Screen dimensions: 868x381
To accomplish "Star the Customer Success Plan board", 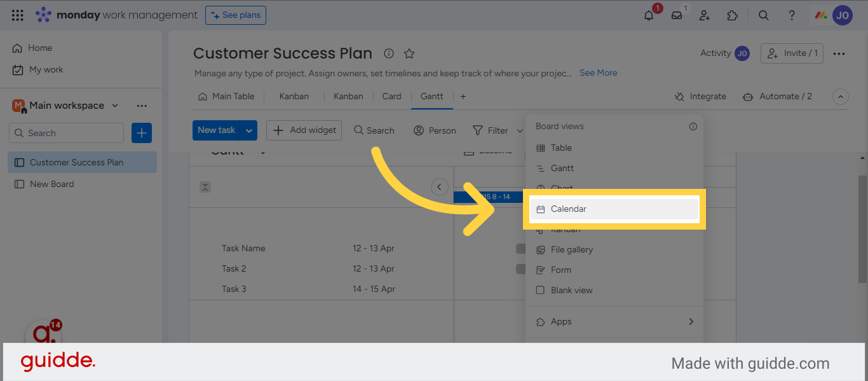I will coord(409,53).
